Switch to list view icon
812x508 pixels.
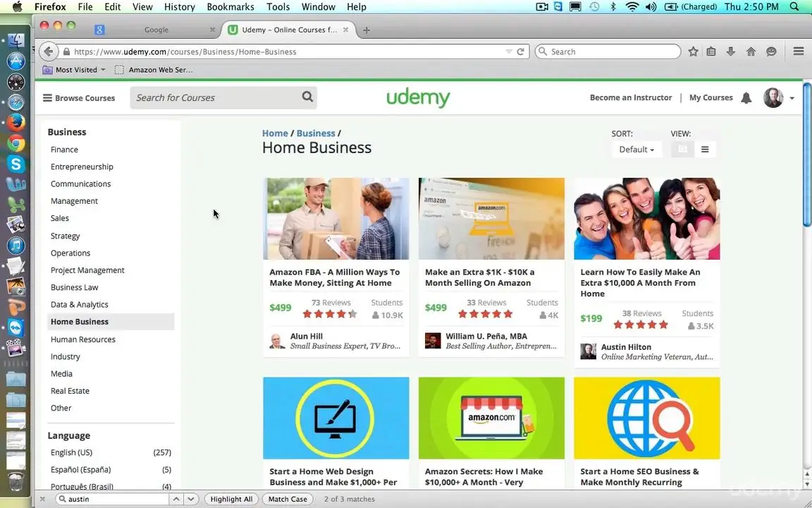pyautogui.click(x=705, y=150)
